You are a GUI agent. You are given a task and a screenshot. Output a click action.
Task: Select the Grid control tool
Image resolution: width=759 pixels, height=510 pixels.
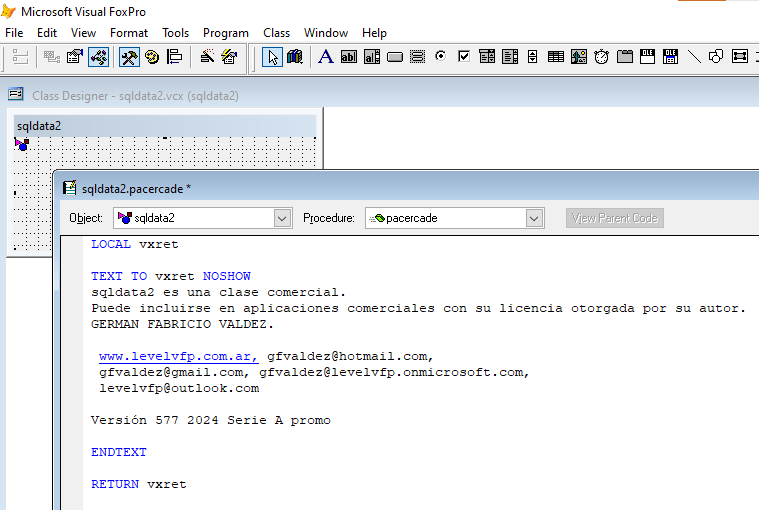[556, 57]
